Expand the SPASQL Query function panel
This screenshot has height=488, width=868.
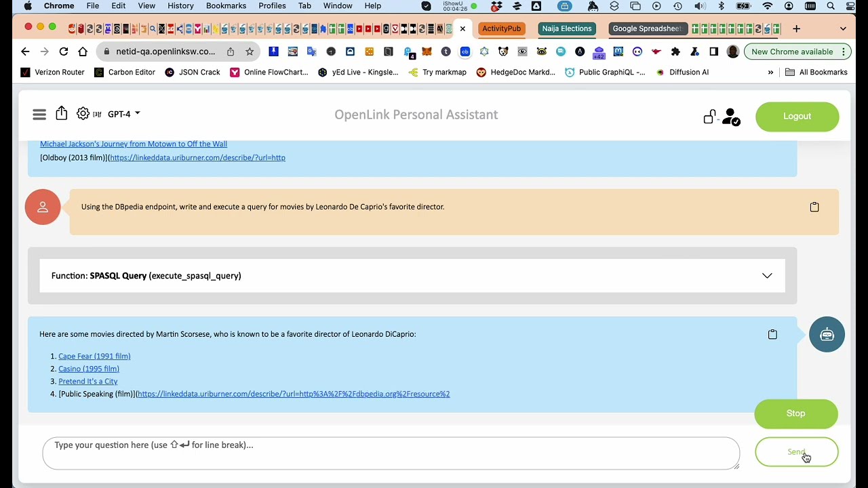pos(412,276)
